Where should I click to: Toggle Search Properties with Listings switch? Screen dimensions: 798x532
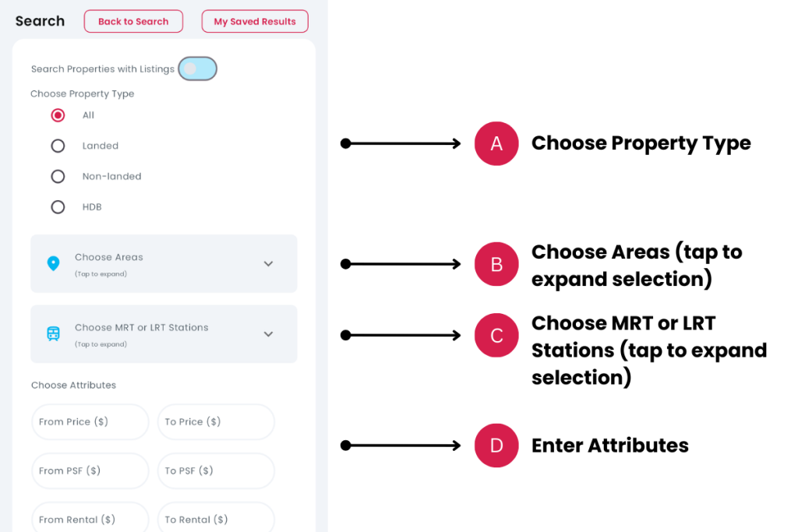point(197,69)
